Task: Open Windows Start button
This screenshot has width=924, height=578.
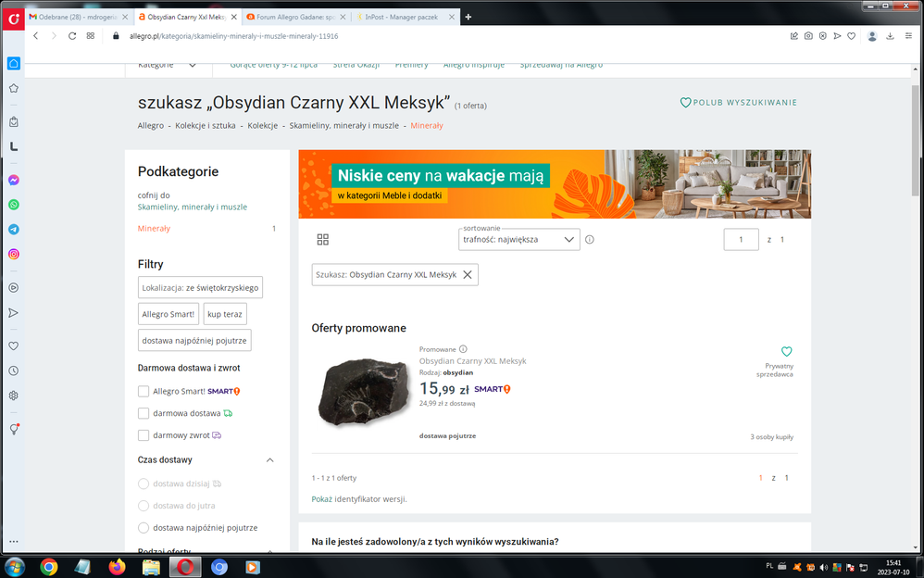Action: pos(14,567)
